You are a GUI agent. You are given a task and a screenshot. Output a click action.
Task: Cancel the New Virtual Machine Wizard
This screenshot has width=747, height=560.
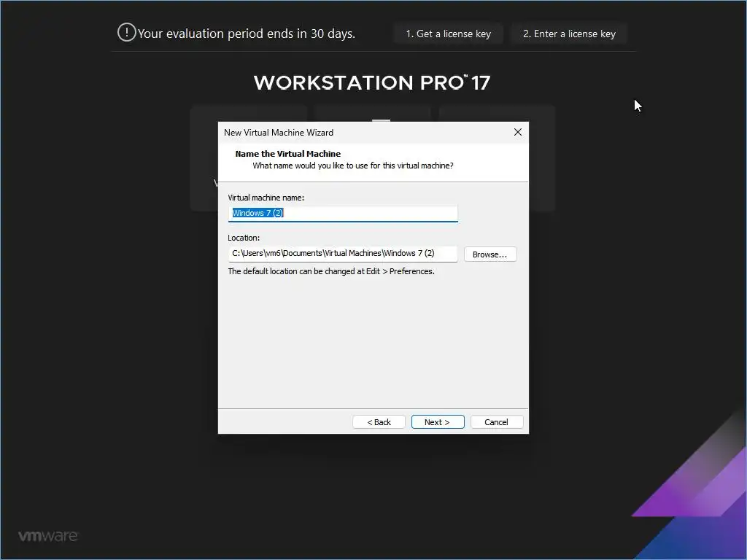tap(496, 422)
